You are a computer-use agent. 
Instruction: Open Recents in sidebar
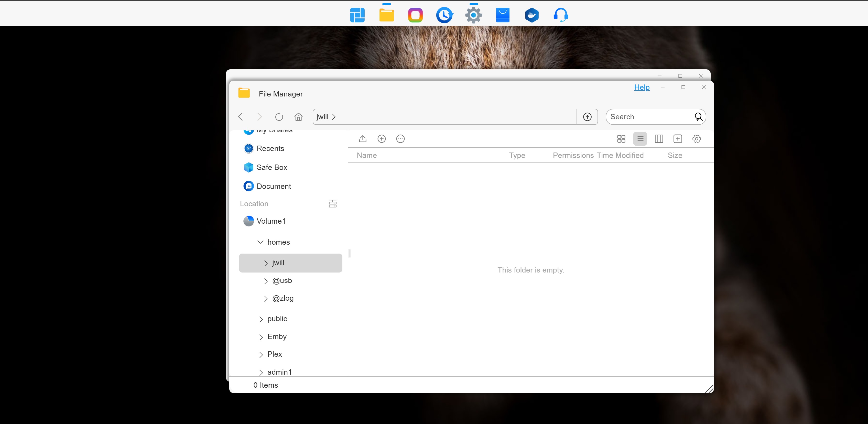pyautogui.click(x=270, y=149)
